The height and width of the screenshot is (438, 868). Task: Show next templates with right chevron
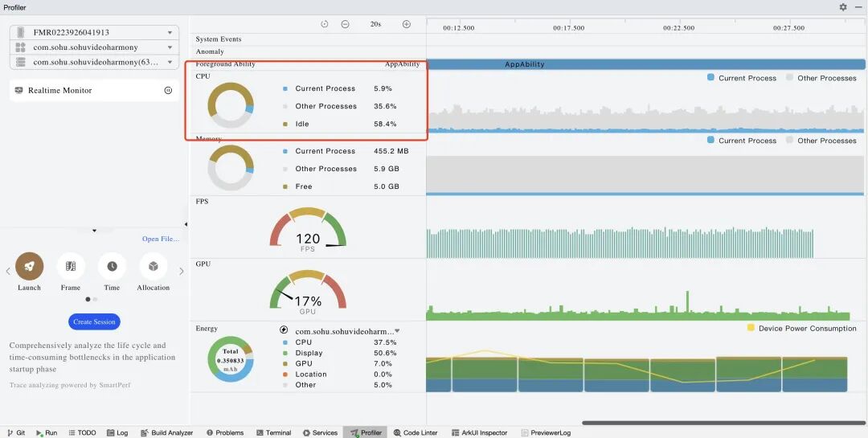(x=182, y=272)
